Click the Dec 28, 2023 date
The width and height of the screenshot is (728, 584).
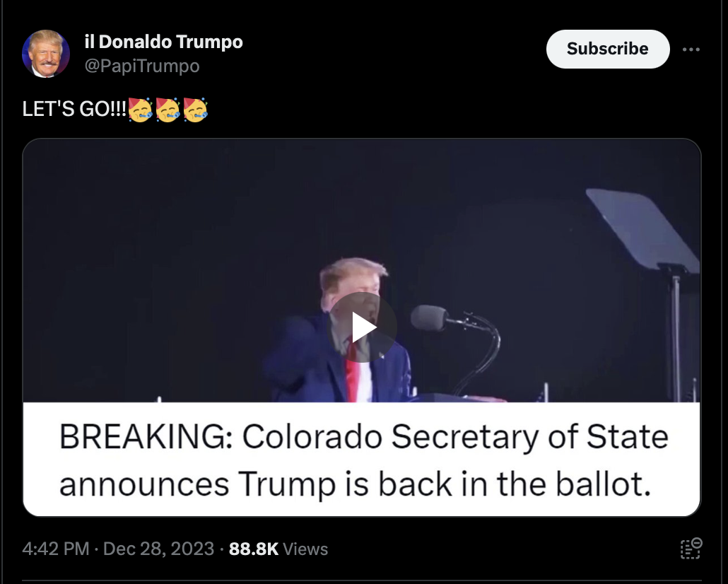coord(158,549)
